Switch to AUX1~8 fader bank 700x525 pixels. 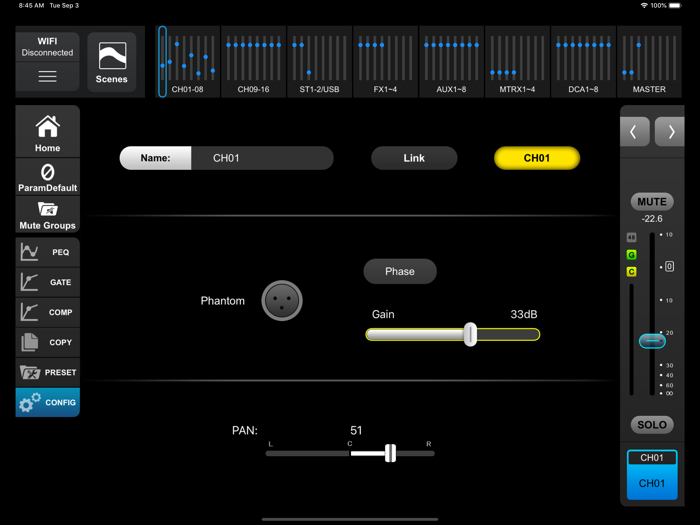tap(451, 62)
